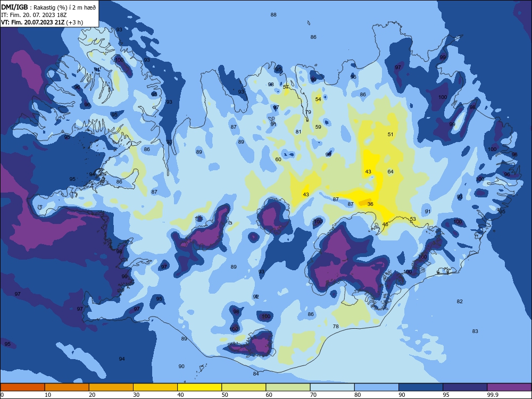
Task: Click the palest blue 70–80 legend segment
Action: pos(332,387)
